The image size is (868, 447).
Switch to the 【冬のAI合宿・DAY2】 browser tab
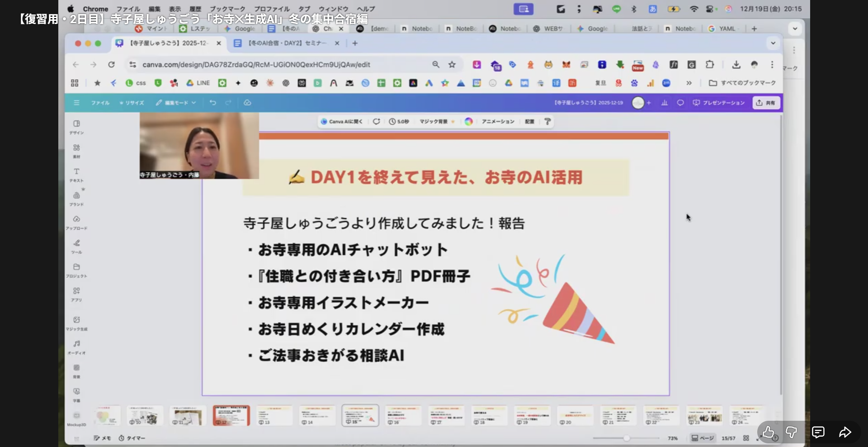285,43
